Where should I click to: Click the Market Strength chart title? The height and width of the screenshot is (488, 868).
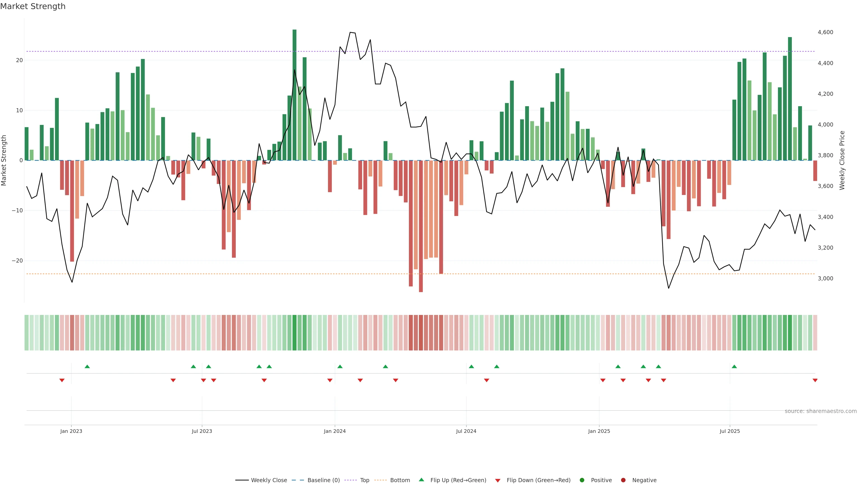pos(33,6)
